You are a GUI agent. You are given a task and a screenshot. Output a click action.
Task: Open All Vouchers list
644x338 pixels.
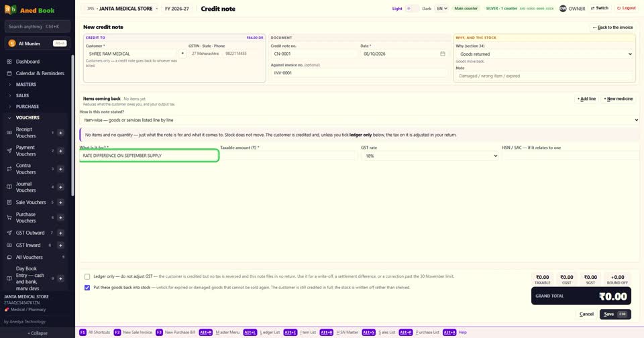[29, 257]
